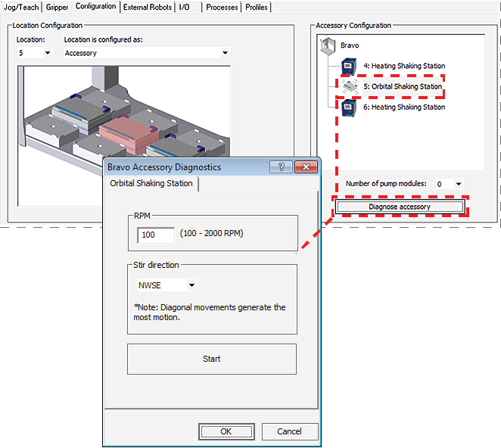Viewport: 501px width, 448px height.
Task: Switch to the Jog/Teach tab
Action: click(22, 8)
